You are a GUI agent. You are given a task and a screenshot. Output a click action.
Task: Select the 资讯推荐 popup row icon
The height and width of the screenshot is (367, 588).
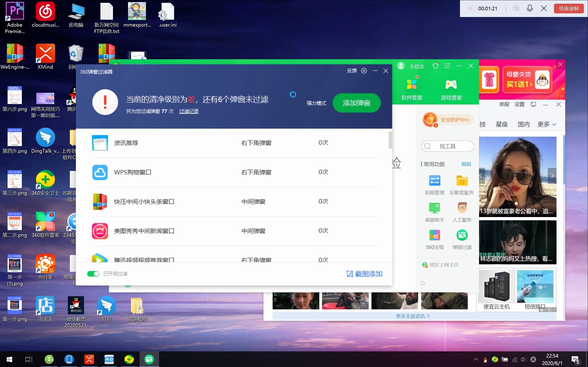100,143
